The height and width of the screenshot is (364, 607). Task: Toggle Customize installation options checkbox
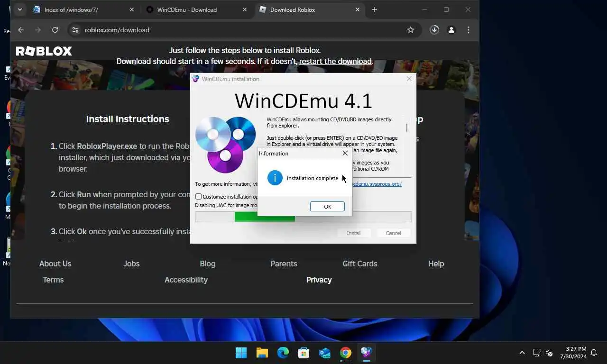click(199, 197)
